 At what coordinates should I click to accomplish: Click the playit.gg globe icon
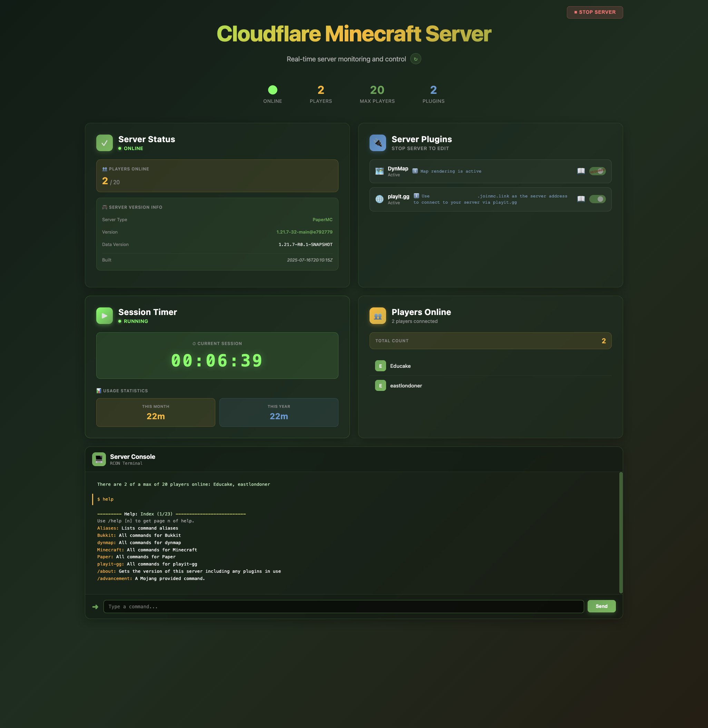click(379, 199)
